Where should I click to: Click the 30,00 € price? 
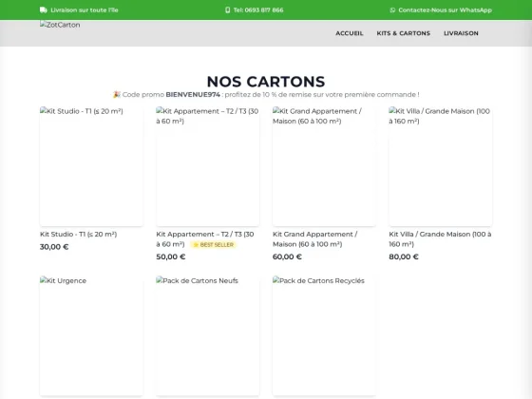(x=54, y=247)
